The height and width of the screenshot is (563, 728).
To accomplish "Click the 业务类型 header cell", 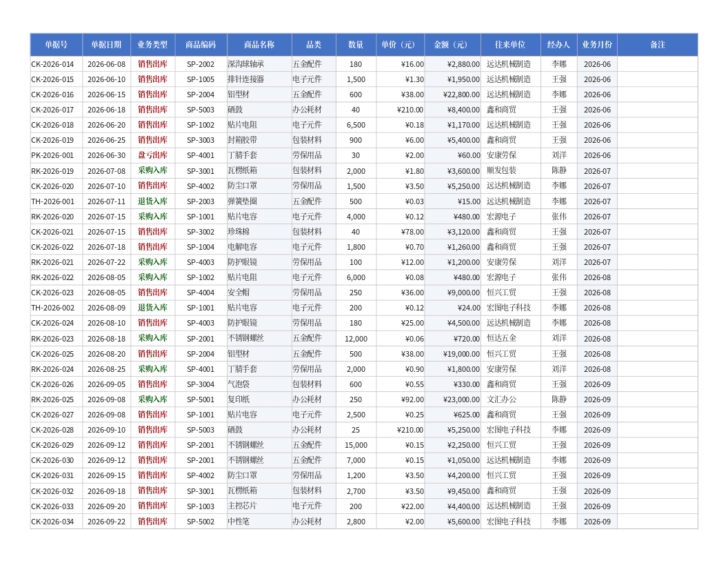I will tap(153, 45).
